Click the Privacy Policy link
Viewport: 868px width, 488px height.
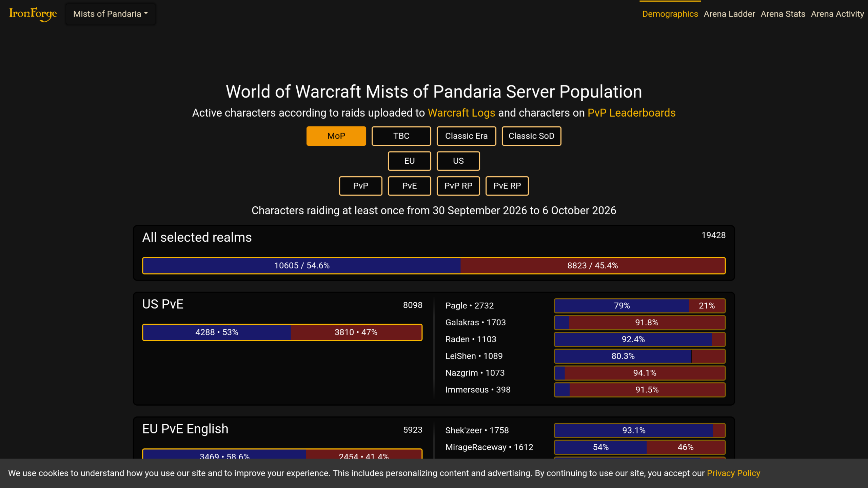tap(733, 473)
